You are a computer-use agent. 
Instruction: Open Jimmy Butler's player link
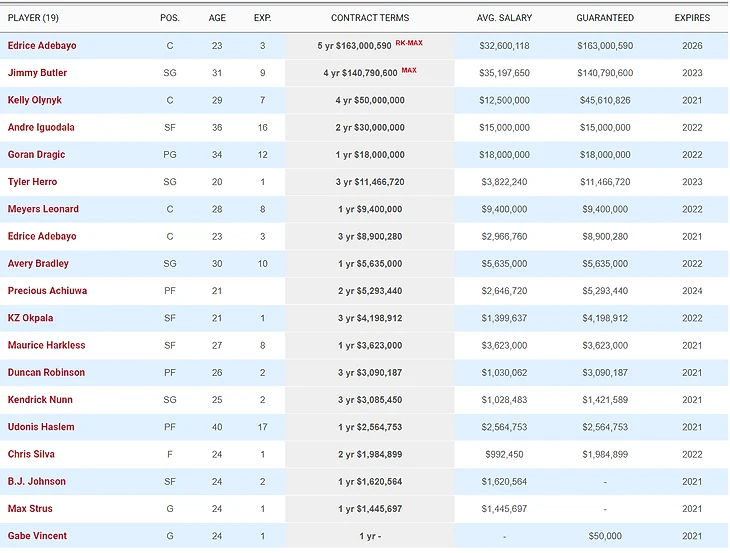click(37, 73)
